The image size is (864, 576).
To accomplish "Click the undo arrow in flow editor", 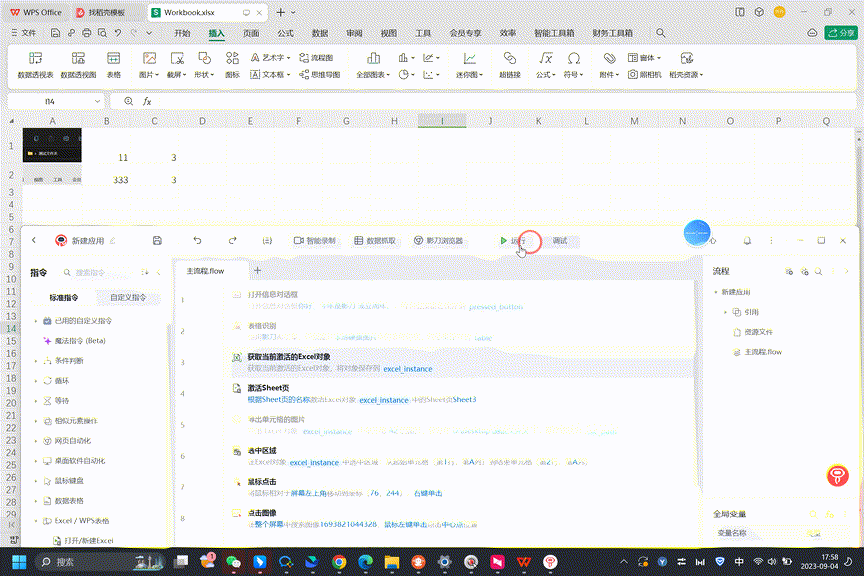I will coord(197,241).
